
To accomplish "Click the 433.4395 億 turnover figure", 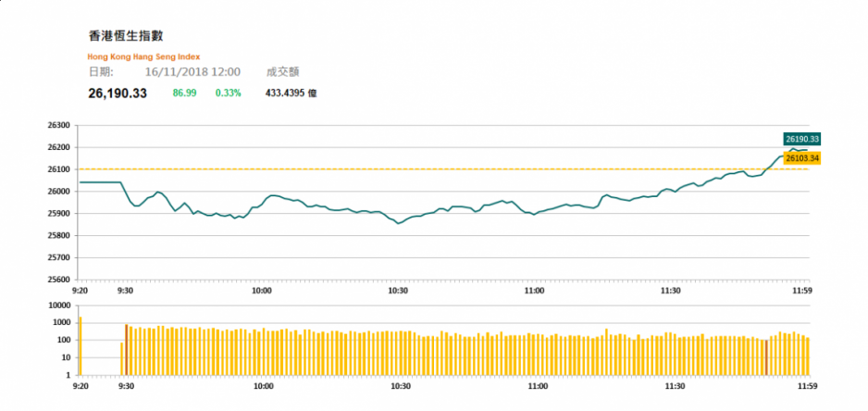I will tap(291, 93).
